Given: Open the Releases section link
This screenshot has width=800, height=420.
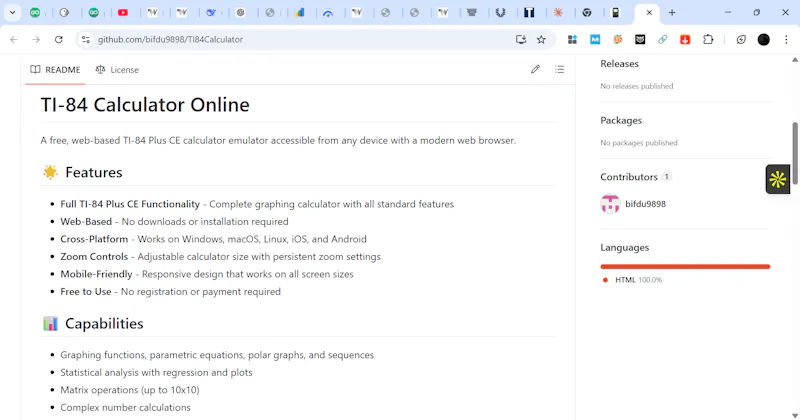Looking at the screenshot, I should 619,64.
